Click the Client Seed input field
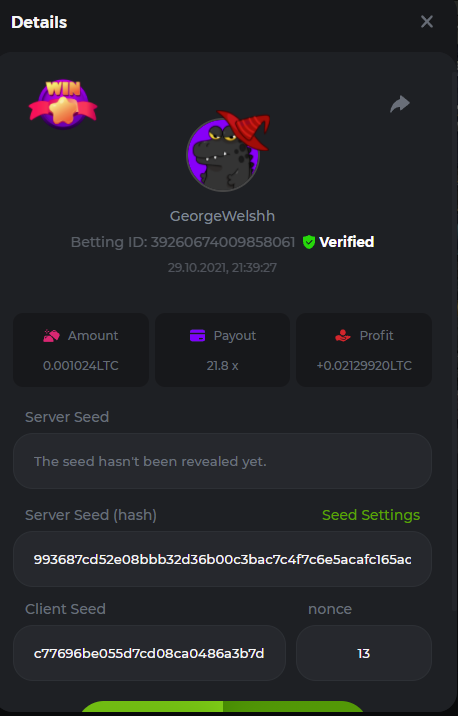458x716 pixels. pyautogui.click(x=149, y=653)
